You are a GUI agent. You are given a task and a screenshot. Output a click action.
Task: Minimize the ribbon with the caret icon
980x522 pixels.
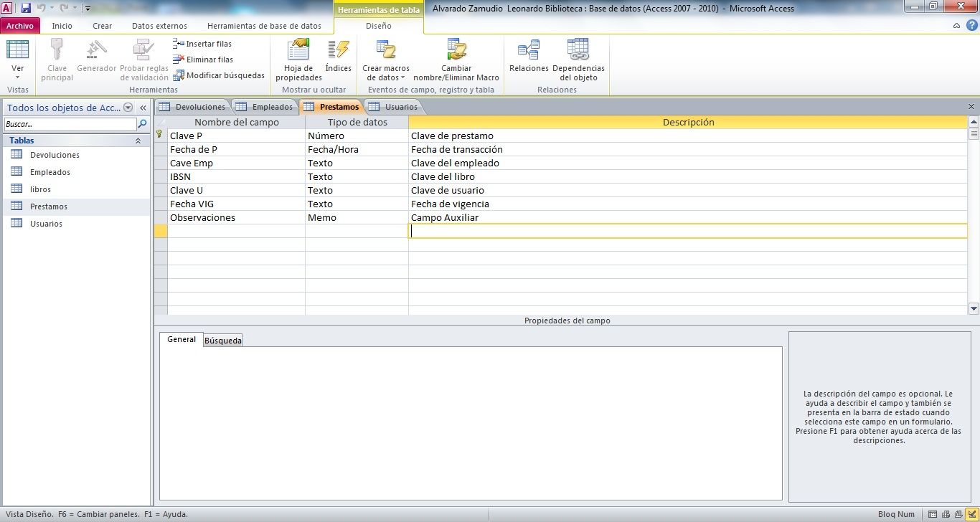coord(957,25)
